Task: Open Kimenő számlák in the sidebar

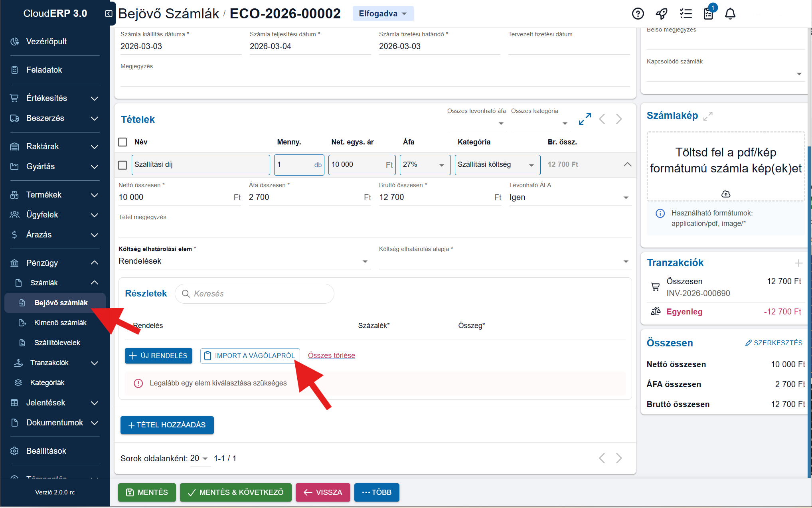Action: (x=60, y=322)
